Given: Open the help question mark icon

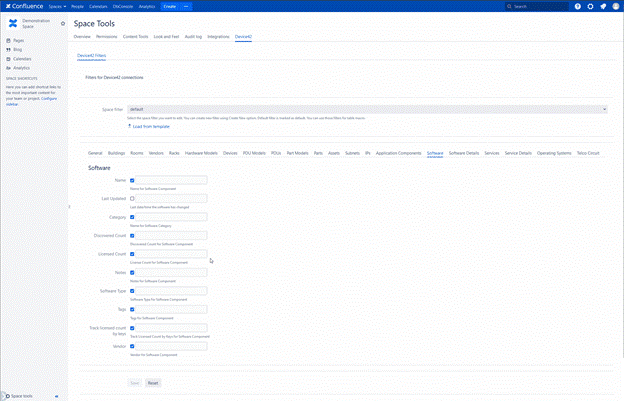Looking at the screenshot, I should 576,6.
